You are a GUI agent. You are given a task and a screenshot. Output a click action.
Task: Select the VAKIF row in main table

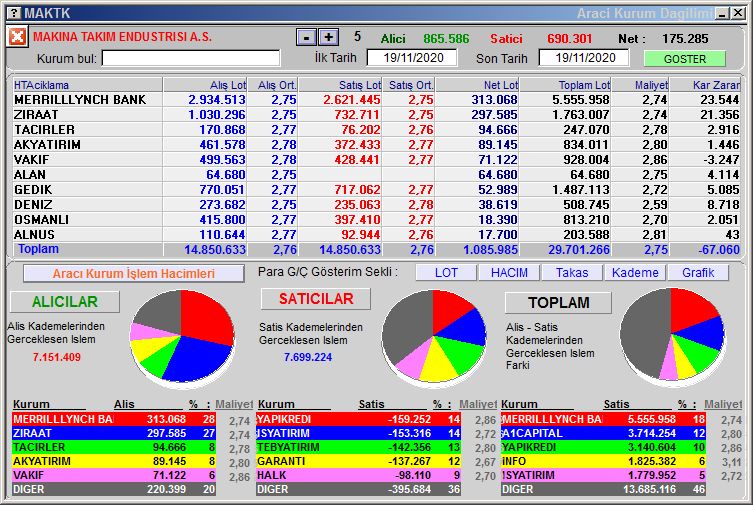pos(376,159)
